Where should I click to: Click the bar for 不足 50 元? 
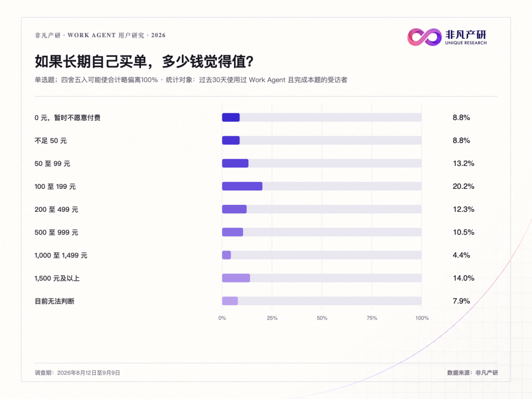tap(231, 140)
